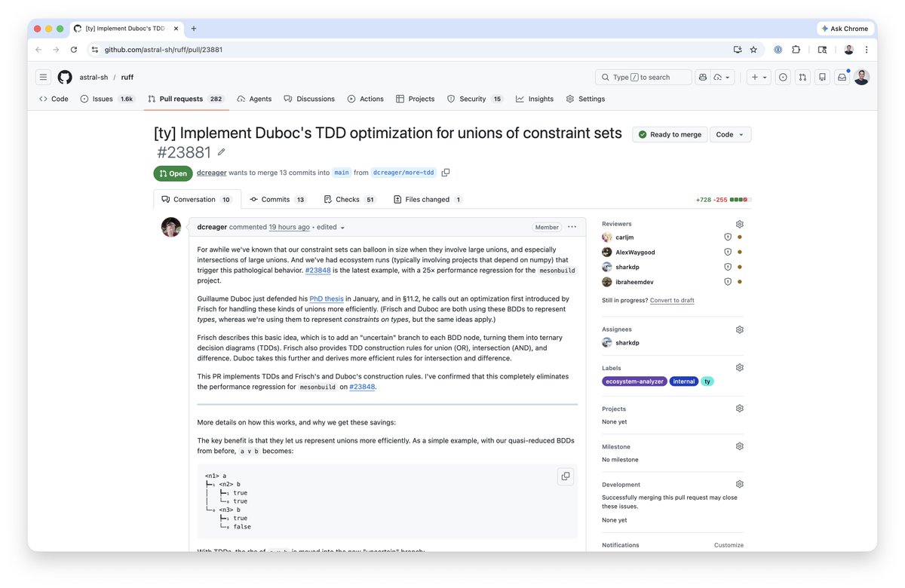905x588 pixels.
Task: Click the 19 hours ago timestamp
Action: click(290, 227)
